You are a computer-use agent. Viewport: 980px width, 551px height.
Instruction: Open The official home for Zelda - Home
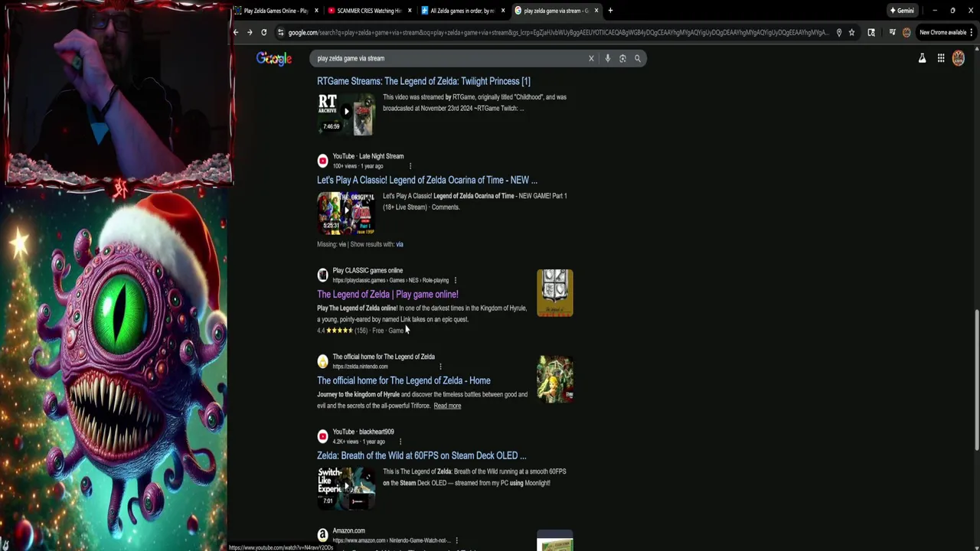pos(403,380)
